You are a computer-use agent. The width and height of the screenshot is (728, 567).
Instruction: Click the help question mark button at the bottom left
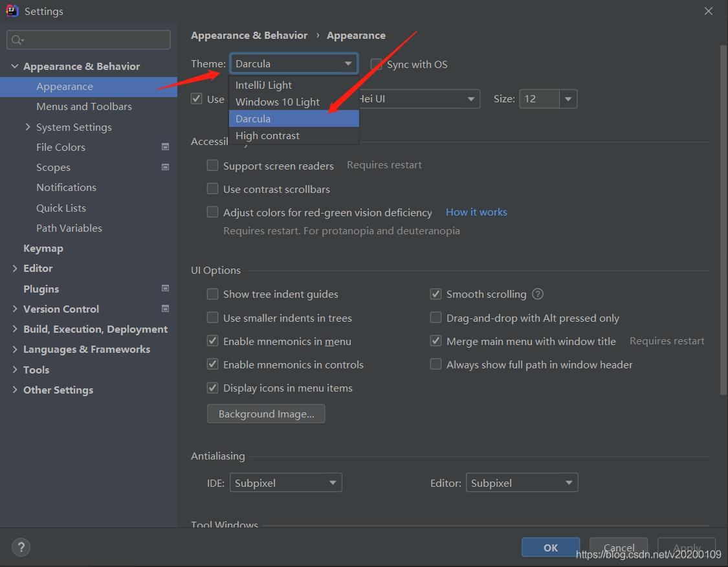[21, 547]
